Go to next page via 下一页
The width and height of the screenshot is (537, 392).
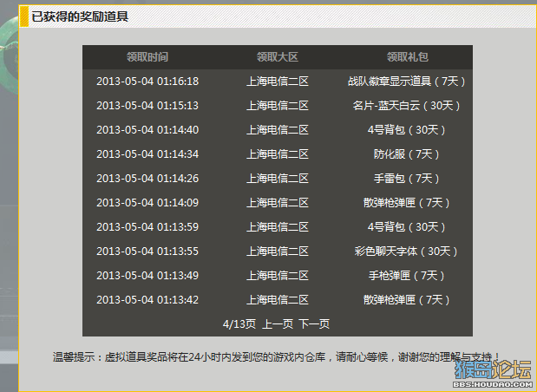(x=314, y=323)
